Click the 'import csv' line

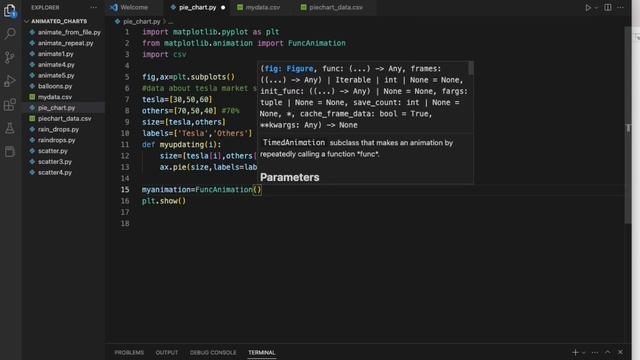(164, 54)
